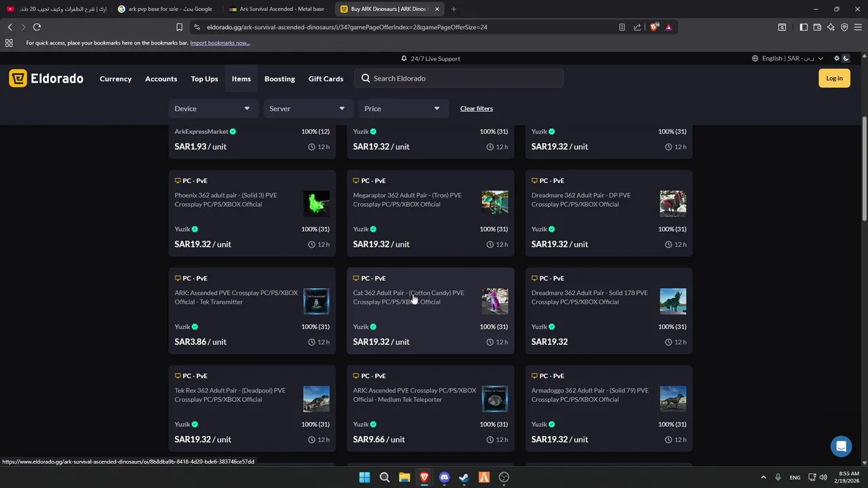Open the Currency menu

(x=115, y=79)
